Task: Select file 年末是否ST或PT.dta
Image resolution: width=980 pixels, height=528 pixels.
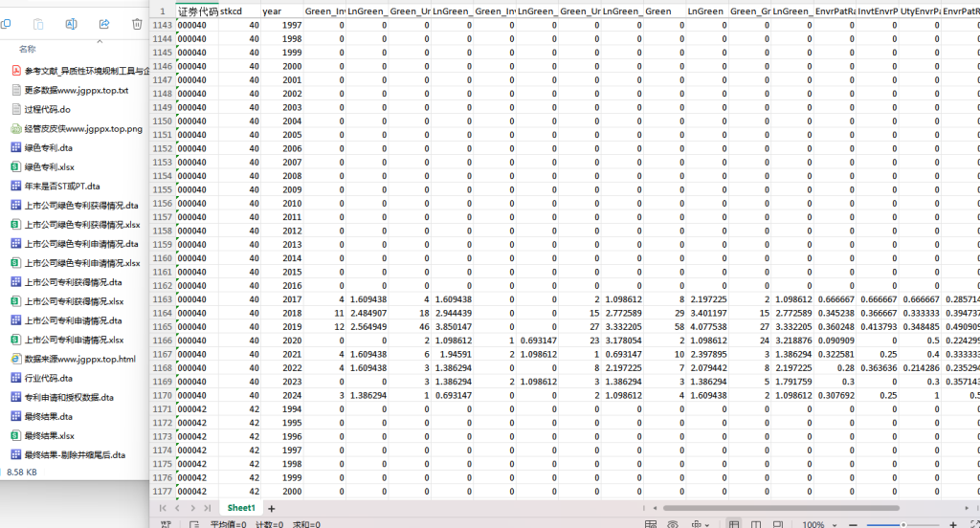Action: point(62,187)
